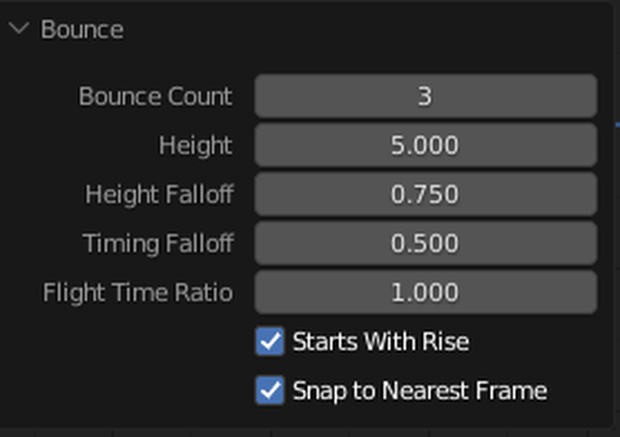Click the Height property label
This screenshot has height=437, width=620.
click(196, 146)
